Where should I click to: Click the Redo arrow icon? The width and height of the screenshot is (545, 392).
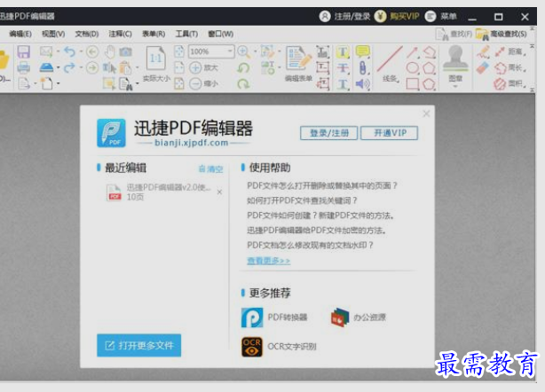69,67
